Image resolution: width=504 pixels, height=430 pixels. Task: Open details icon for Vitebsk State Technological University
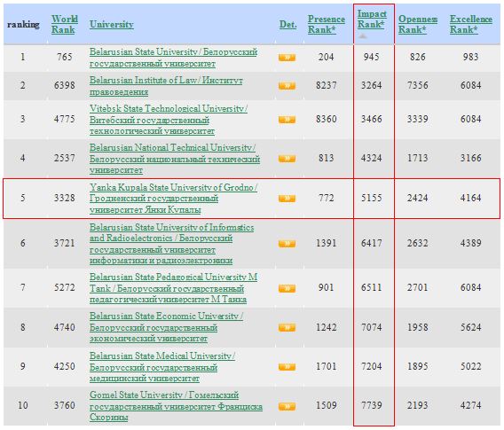[287, 120]
